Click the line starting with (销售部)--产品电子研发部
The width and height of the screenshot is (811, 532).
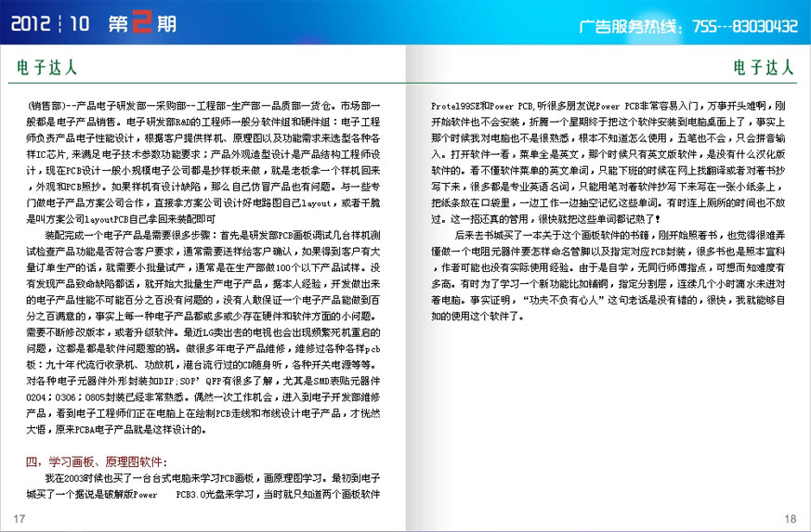coord(203,106)
